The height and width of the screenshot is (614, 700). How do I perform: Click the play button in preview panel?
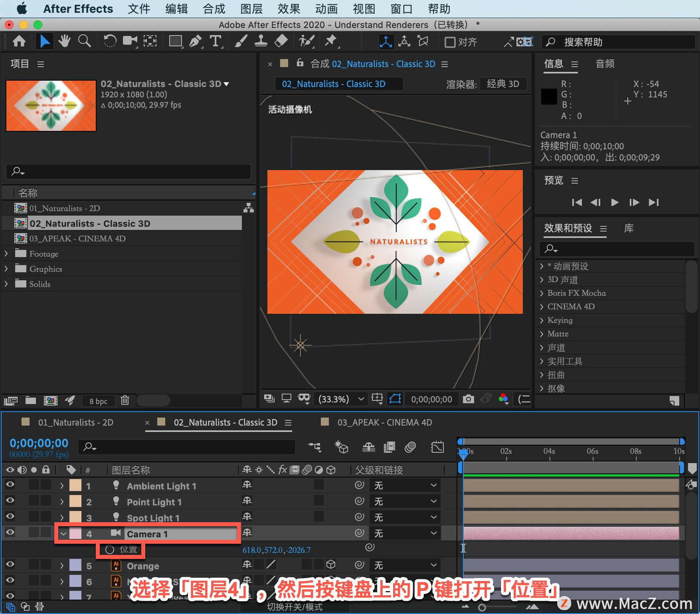615,202
